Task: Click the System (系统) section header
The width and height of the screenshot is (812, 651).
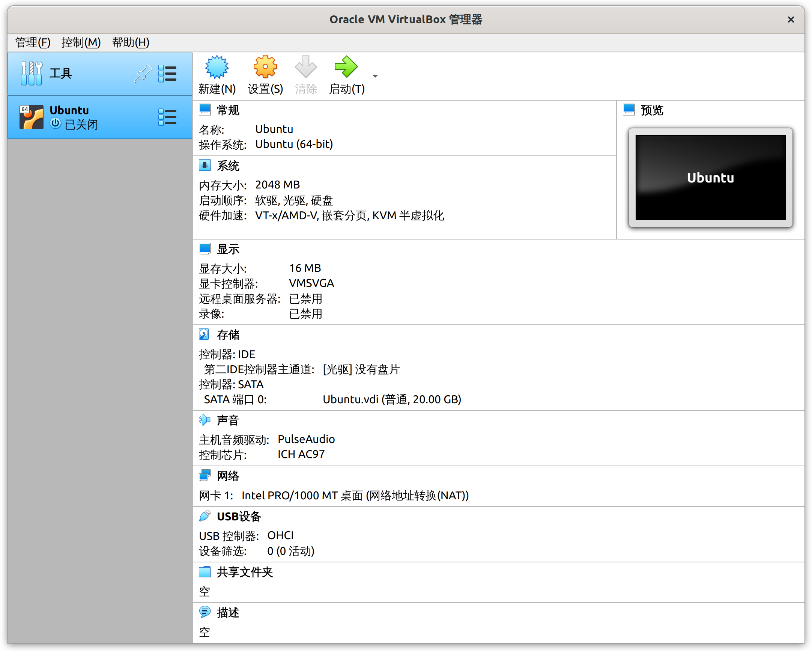Action: click(228, 166)
